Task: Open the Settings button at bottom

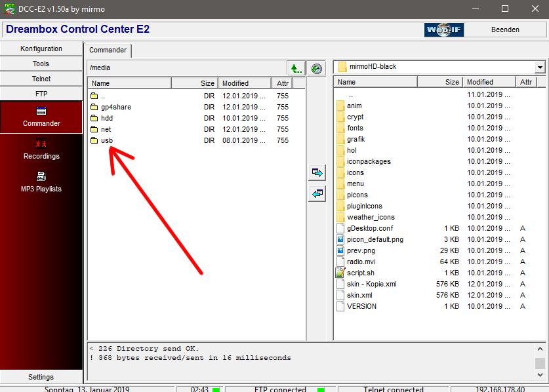Action: pos(41,377)
